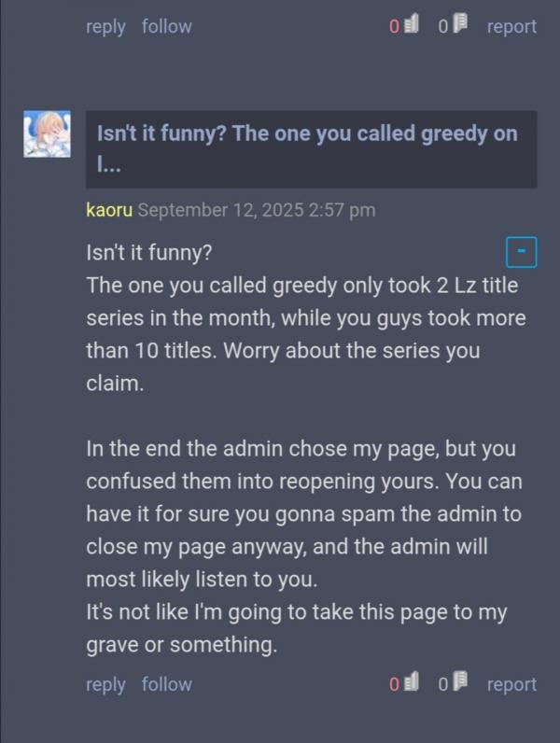560x743 pixels.
Task: Click thumbs-up icon on kaoru's comment
Action: (x=412, y=682)
